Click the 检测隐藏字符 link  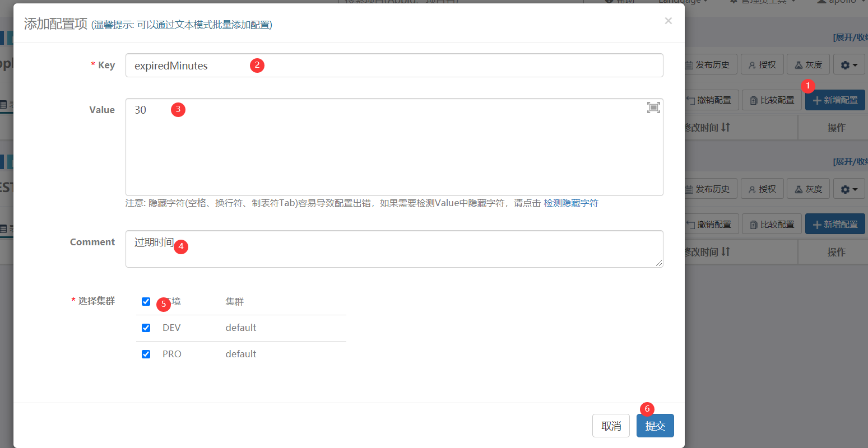click(571, 203)
